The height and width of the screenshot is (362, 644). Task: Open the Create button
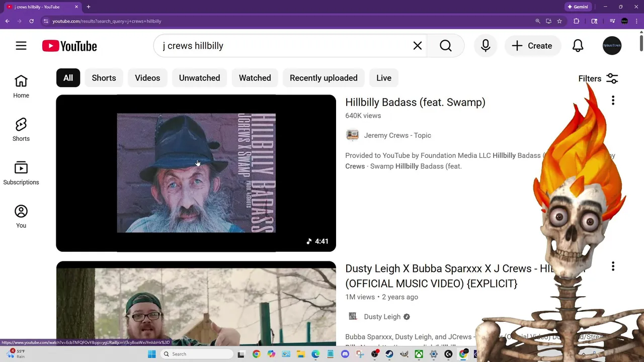(x=533, y=46)
